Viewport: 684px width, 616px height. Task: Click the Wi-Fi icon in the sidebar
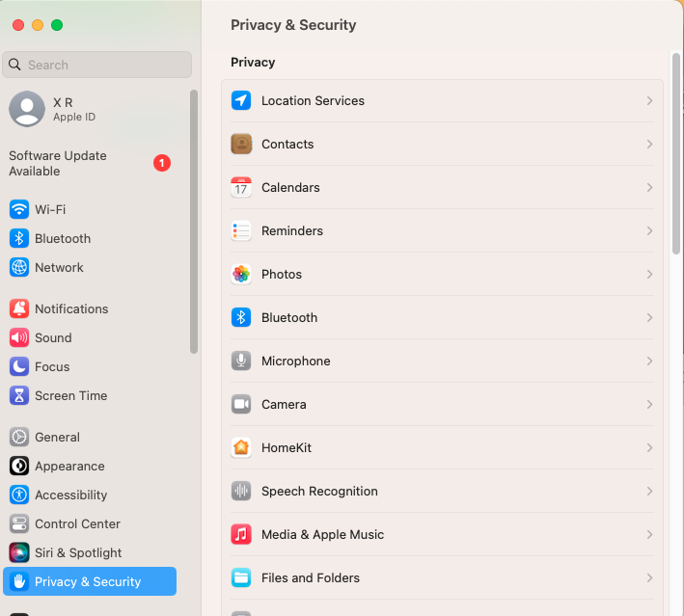coord(19,210)
